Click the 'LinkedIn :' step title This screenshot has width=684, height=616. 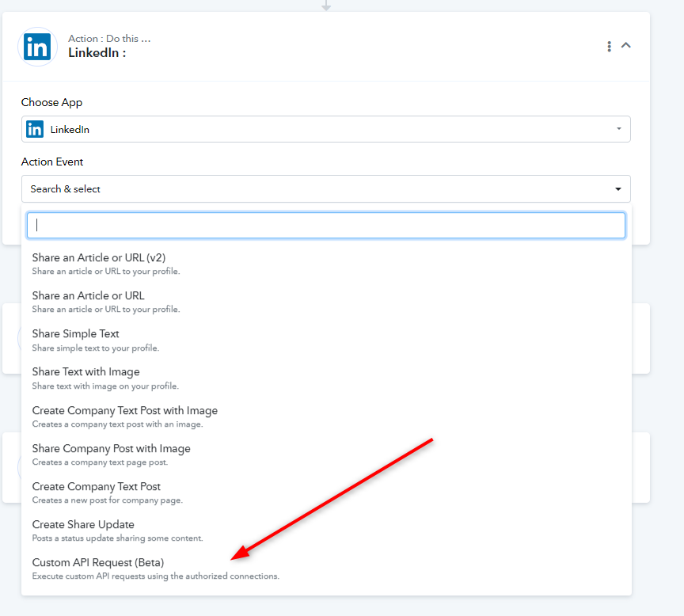pos(97,53)
